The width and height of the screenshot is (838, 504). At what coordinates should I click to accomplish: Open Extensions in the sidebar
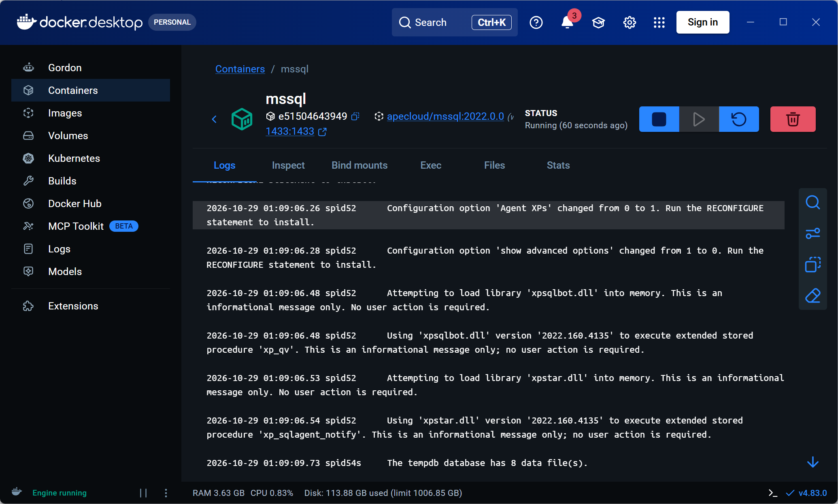point(91,306)
